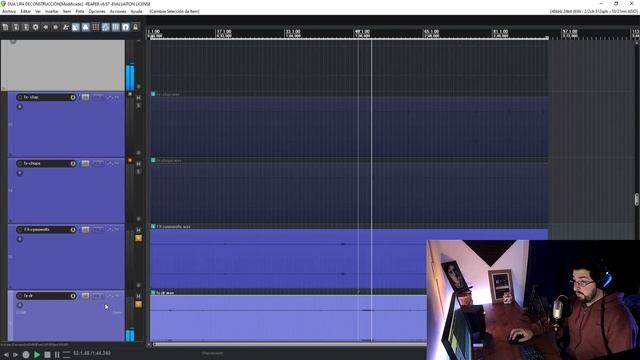This screenshot has width=640, height=360.
Task: Arm recording on fx chops track
Action: coord(20,163)
